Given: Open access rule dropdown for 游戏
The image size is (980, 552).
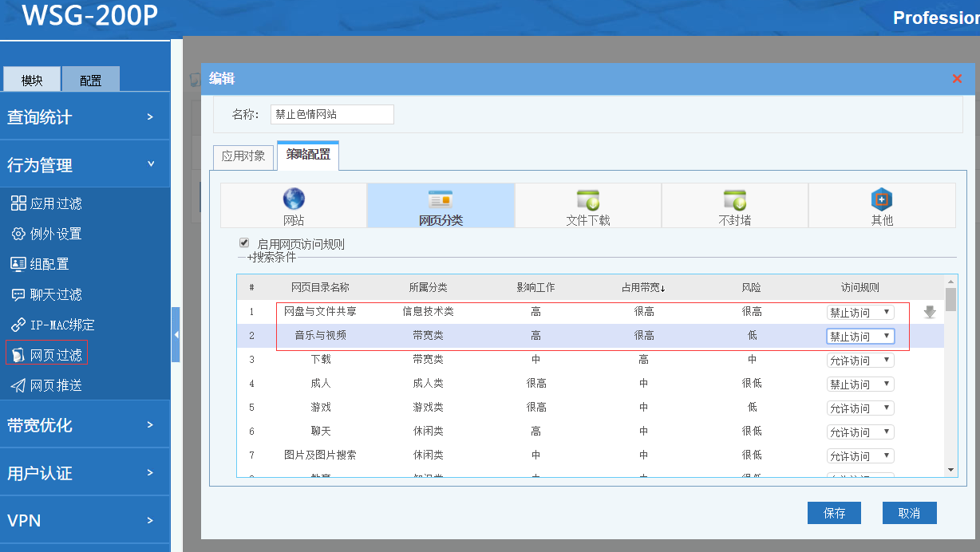Looking at the screenshot, I should [860, 408].
